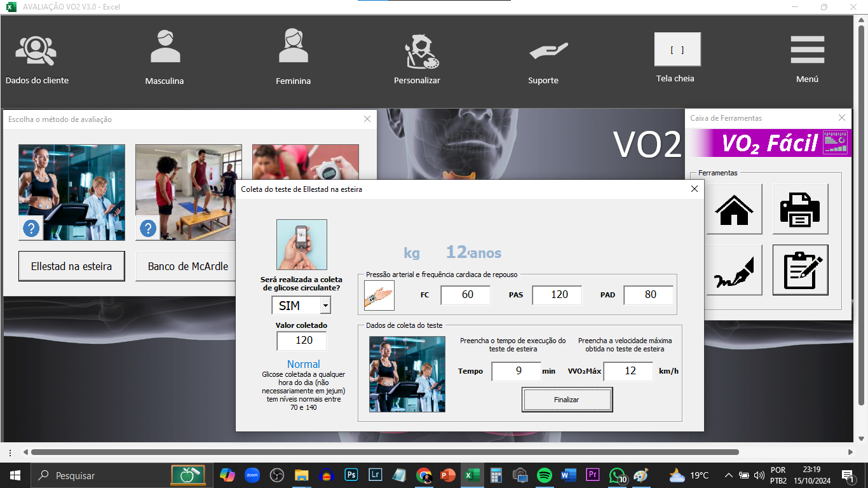This screenshot has width=868, height=488.
Task: Click the home icon in Ferramentas
Action: (734, 209)
